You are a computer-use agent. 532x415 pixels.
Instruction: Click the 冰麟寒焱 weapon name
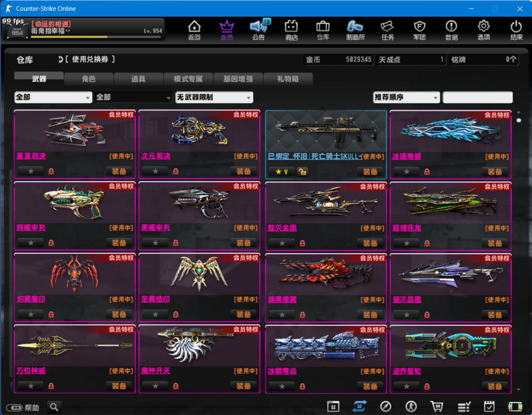pos(282,371)
